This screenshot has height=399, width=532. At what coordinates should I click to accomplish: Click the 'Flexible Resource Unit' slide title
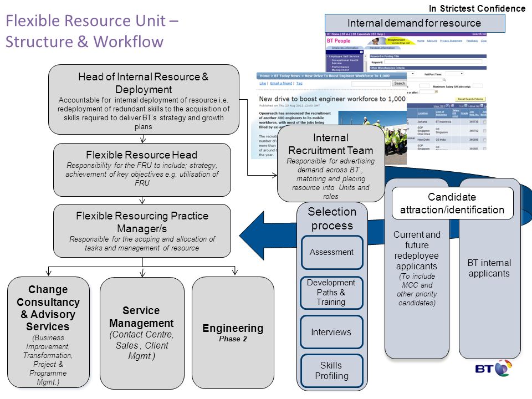coord(92,31)
